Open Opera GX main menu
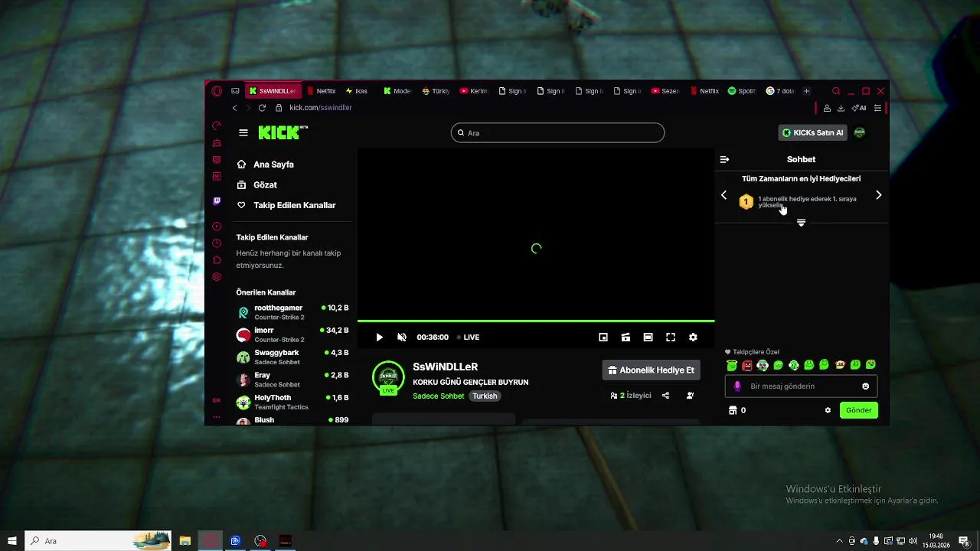This screenshot has height=551, width=980. 217,91
